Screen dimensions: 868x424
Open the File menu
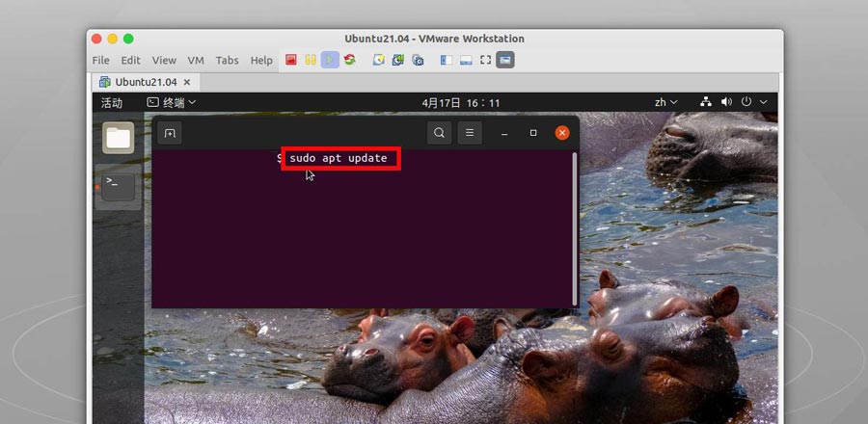[100, 61]
